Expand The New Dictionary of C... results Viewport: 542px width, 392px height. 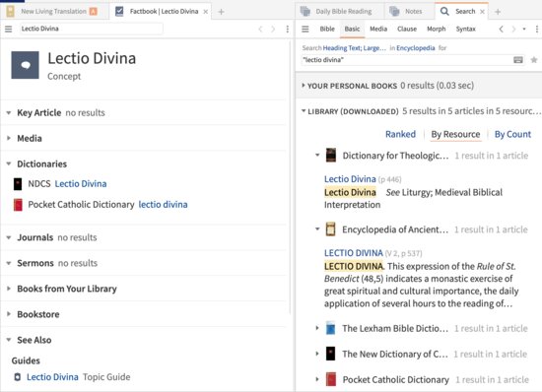tap(317, 354)
